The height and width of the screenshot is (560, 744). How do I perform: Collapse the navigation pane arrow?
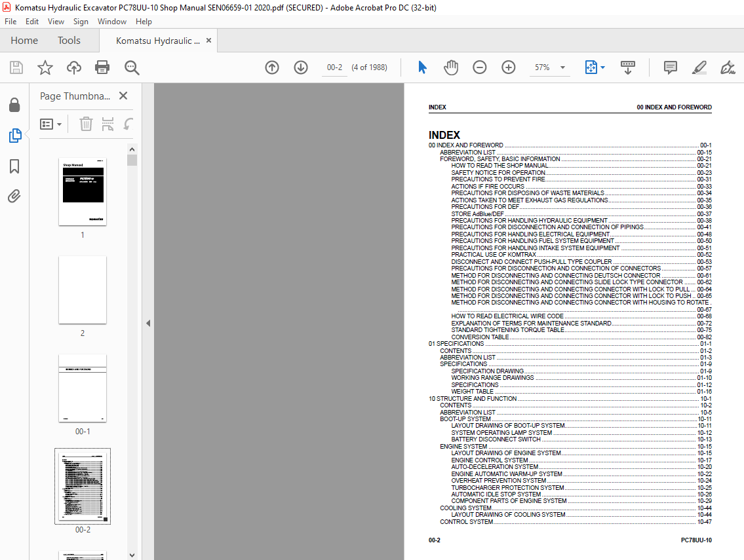pyautogui.click(x=148, y=323)
